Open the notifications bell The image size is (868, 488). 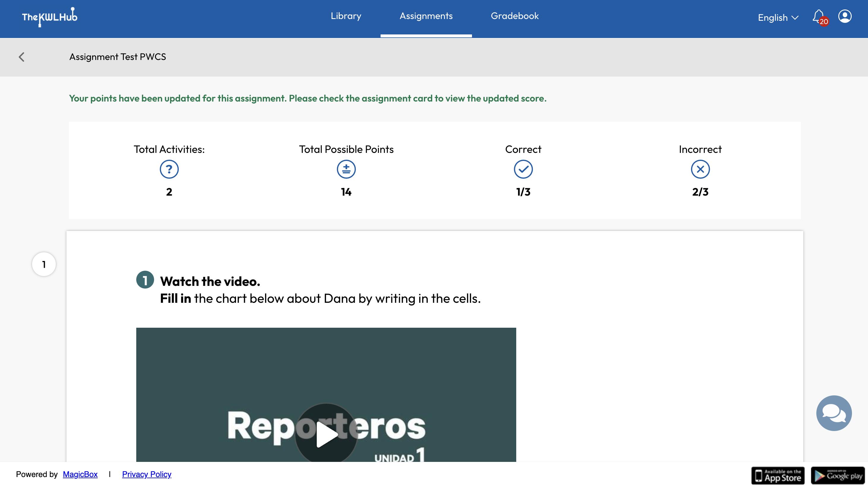tap(818, 16)
